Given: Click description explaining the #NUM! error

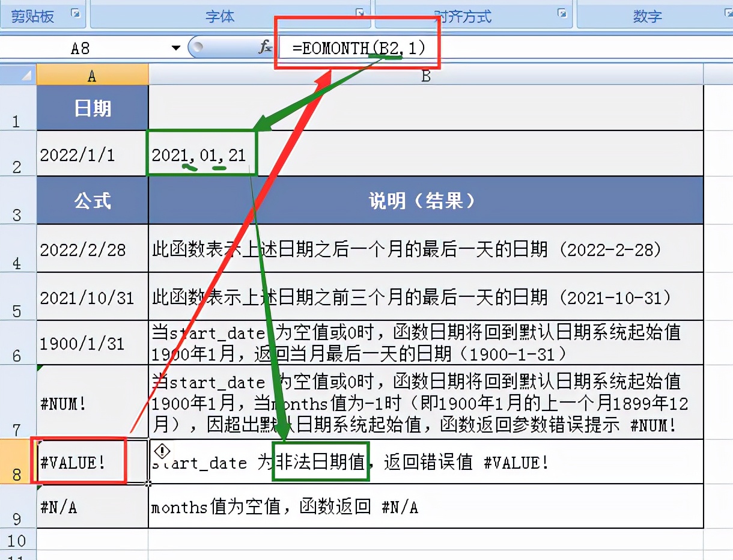Looking at the screenshot, I should pos(425,402).
